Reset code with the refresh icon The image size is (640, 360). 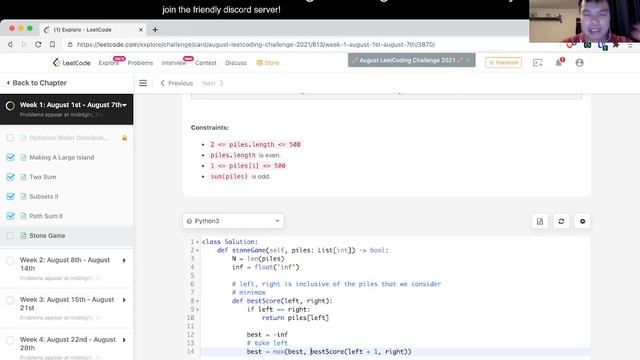coord(561,221)
